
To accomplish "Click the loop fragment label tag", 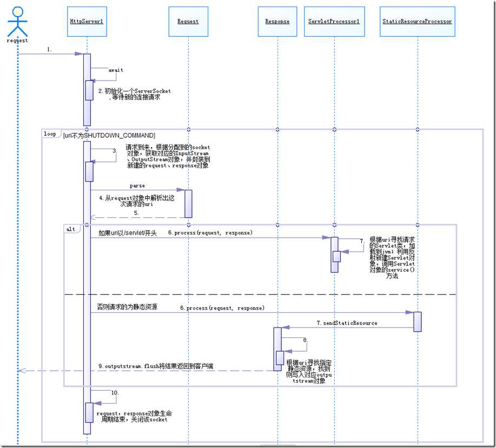I will [x=50, y=134].
